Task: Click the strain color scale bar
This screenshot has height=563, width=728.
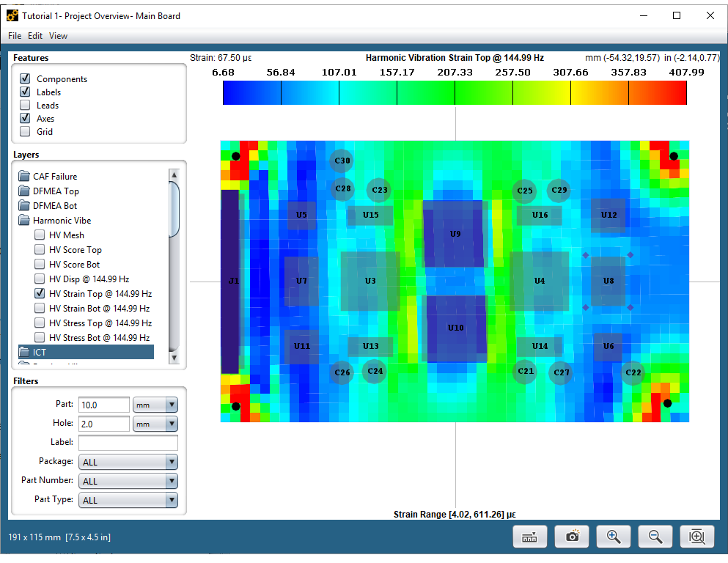Action: (x=455, y=92)
